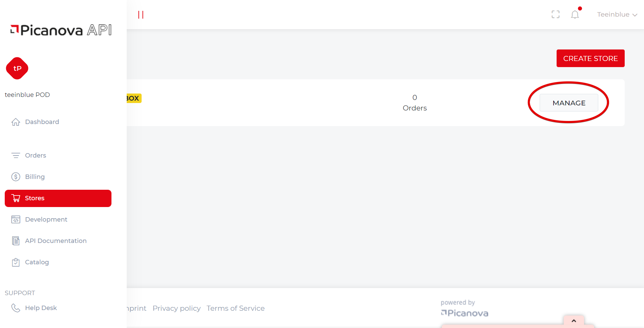Open the tP profile avatar
The width and height of the screenshot is (644, 328).
(17, 68)
